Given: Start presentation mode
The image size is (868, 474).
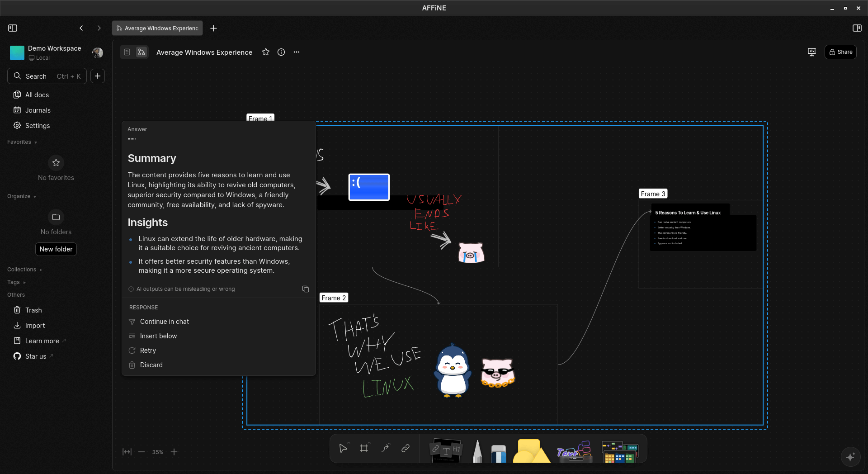Looking at the screenshot, I should [x=811, y=52].
